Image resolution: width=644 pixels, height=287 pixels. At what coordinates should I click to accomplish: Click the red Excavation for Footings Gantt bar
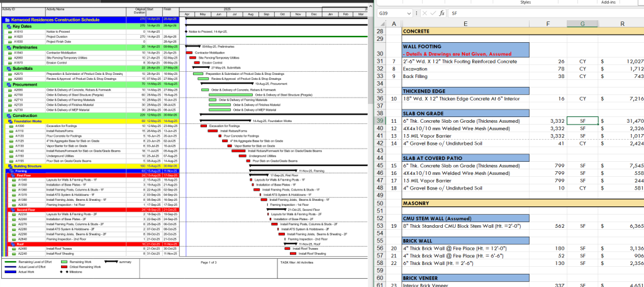coord(204,126)
